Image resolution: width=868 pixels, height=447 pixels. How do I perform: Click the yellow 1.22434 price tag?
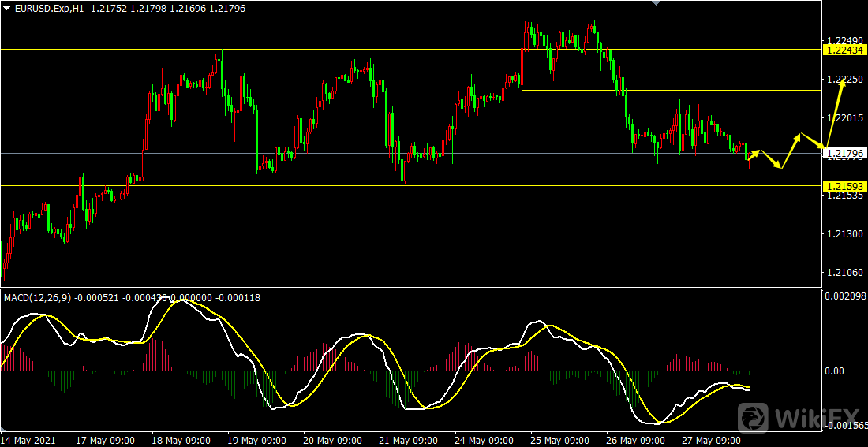(x=844, y=50)
